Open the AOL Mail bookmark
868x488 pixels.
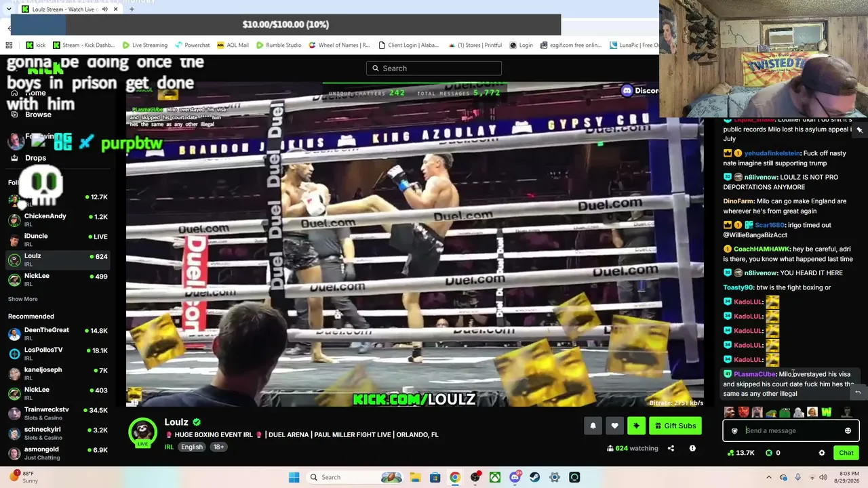click(233, 45)
